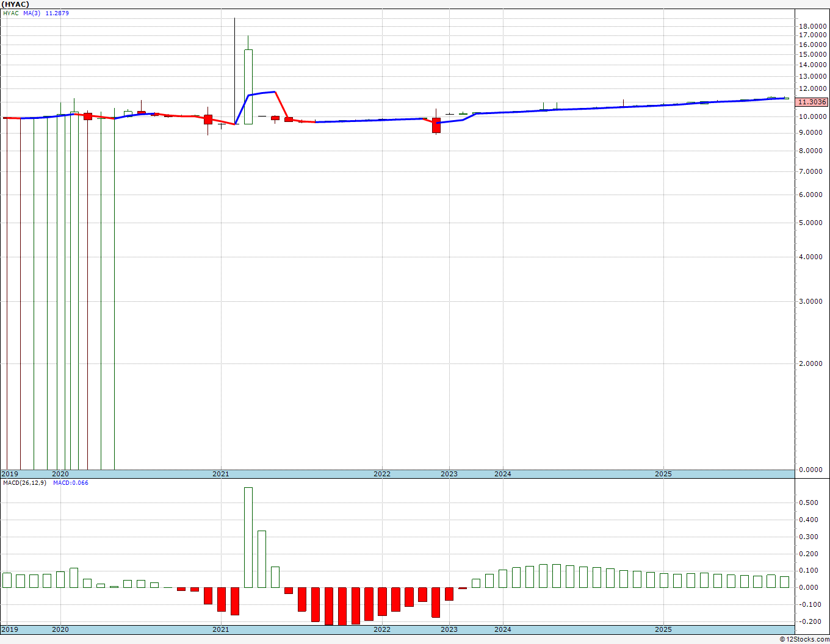
Task: Click the 18.0000 price axis label
Action: coord(813,26)
